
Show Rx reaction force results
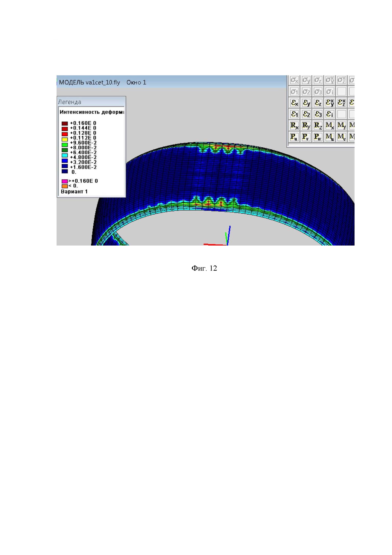(294, 125)
